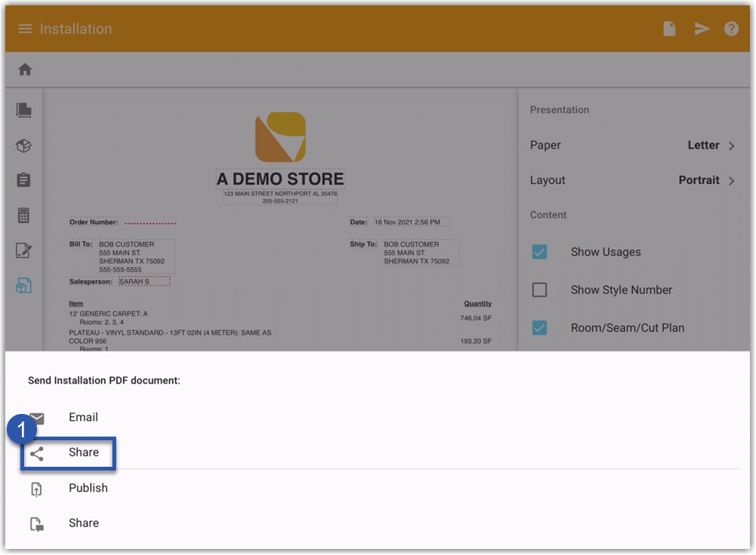Click the quantity 746.04 SF
The image size is (756, 555).
[476, 318]
